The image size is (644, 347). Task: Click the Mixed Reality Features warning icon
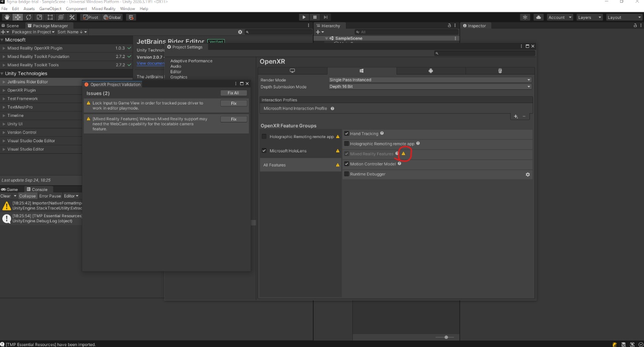click(x=403, y=154)
